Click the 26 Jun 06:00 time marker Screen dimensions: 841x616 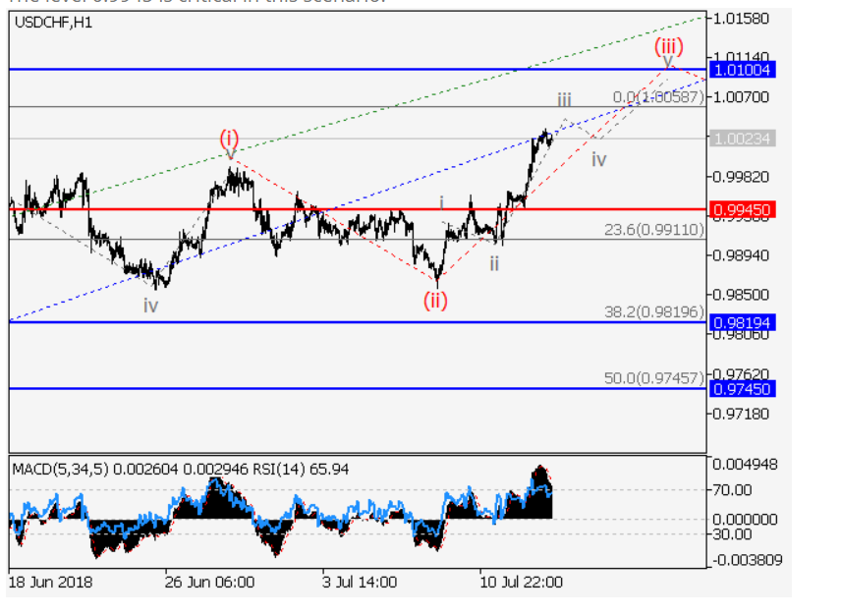[x=210, y=582]
